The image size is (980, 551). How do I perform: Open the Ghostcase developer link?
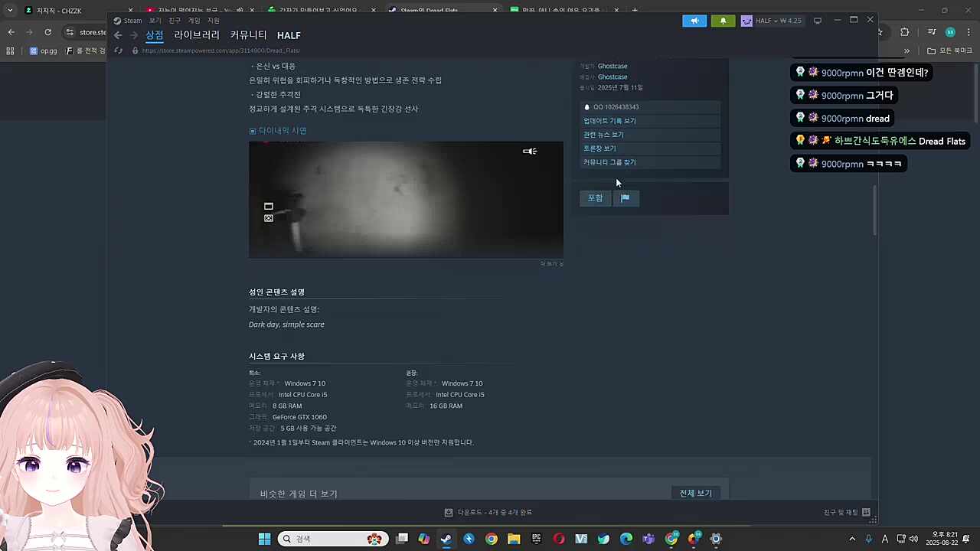pos(612,67)
